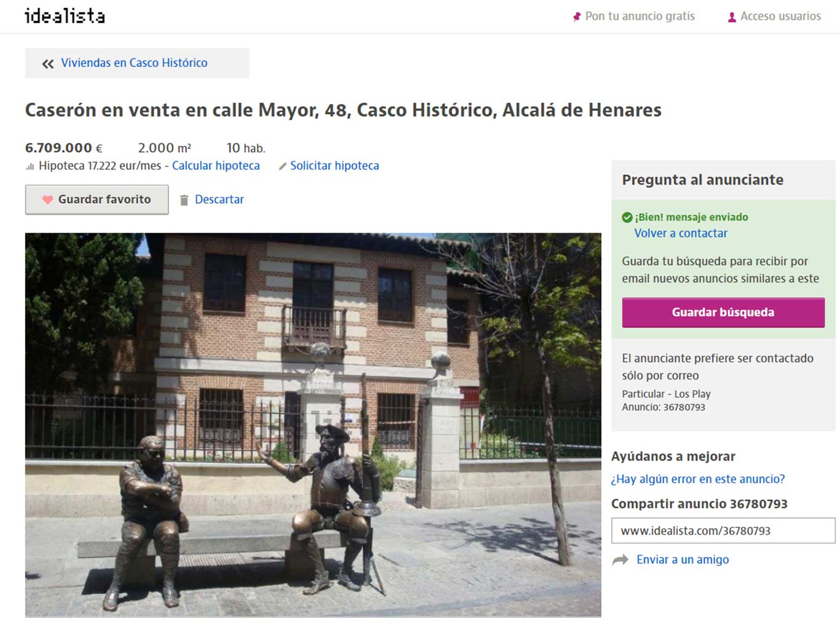The image size is (840, 624).
Task: Go back to Viviendas en Casco Histórico
Action: click(134, 63)
